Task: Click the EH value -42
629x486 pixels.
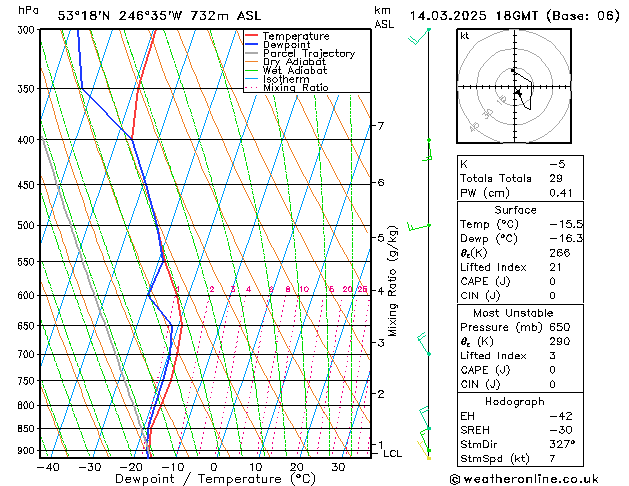Action: tap(561, 416)
